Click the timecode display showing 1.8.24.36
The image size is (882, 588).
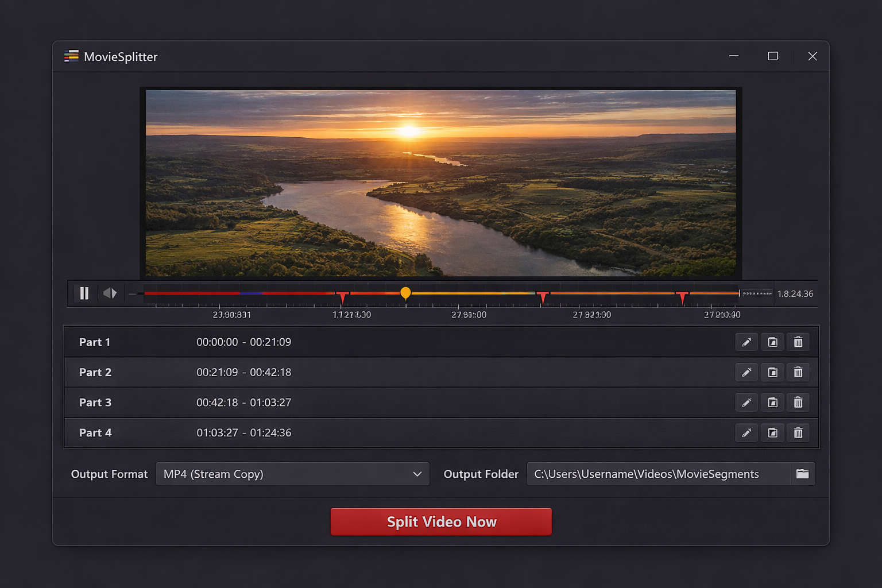(796, 293)
